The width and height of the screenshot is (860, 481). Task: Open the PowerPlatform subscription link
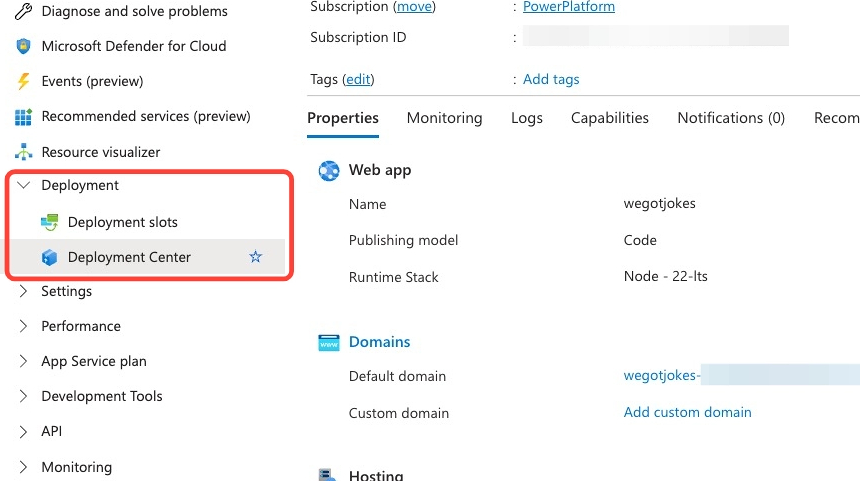tap(569, 7)
